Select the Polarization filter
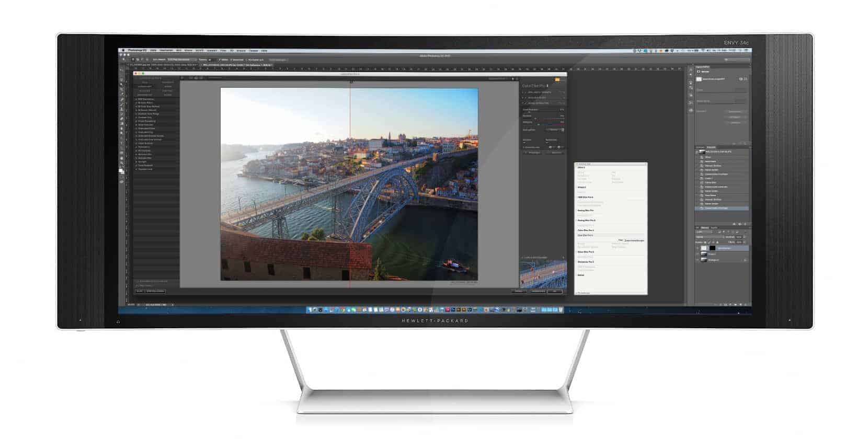This screenshot has width=868, height=439. 143,147
